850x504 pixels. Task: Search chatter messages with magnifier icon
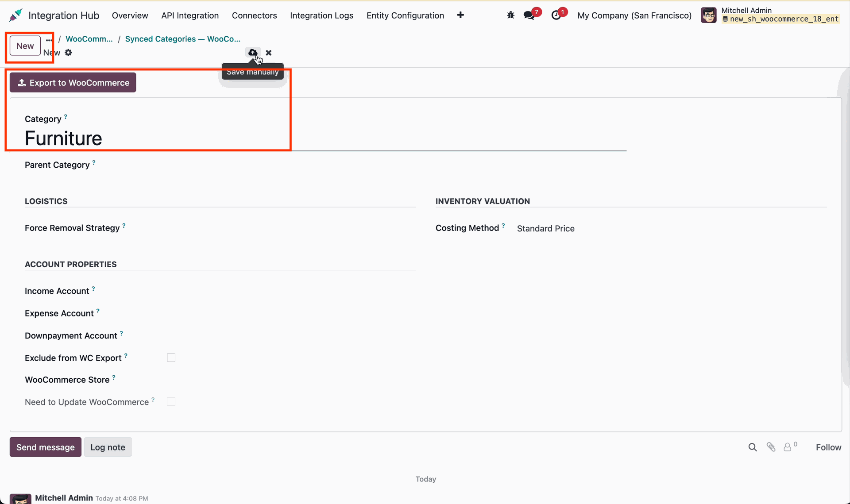[752, 447]
